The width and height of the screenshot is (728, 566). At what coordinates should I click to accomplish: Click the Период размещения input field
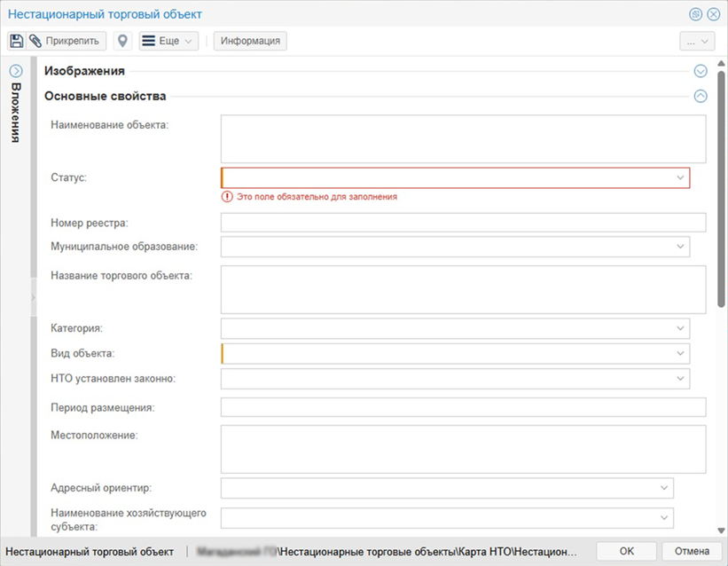click(464, 407)
